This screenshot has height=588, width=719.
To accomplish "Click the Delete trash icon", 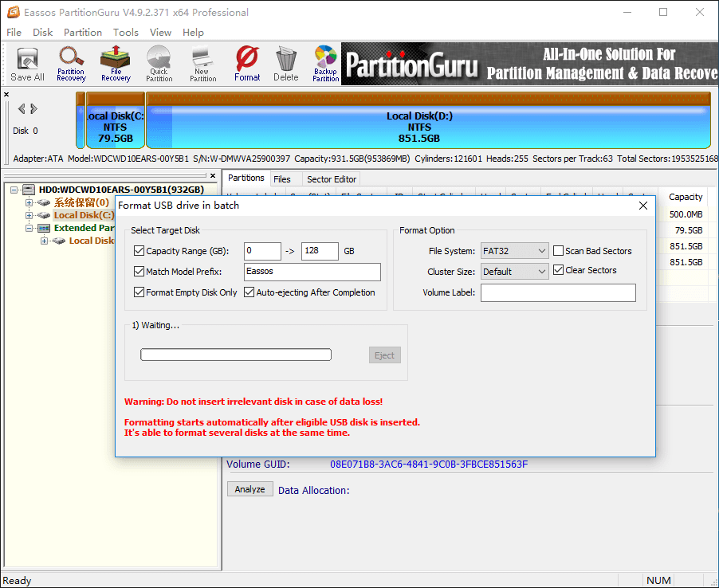I will [x=286, y=65].
